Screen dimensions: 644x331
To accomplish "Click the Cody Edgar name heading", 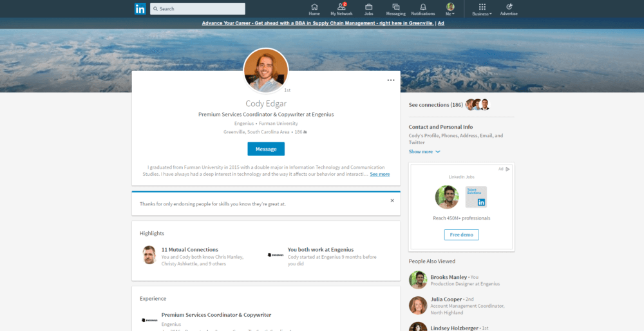I will pyautogui.click(x=266, y=104).
